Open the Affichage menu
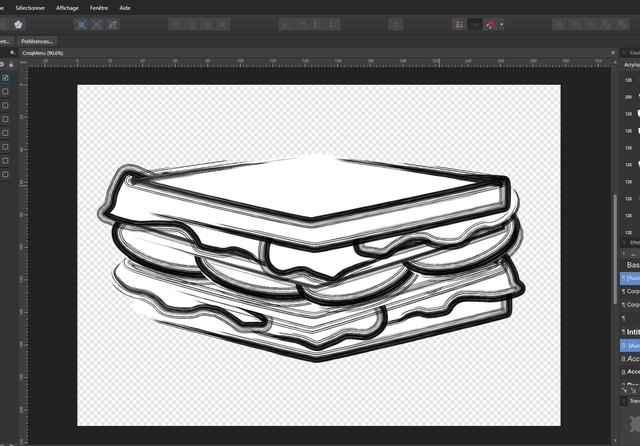Viewport: 640px width, 446px height. pos(67,8)
